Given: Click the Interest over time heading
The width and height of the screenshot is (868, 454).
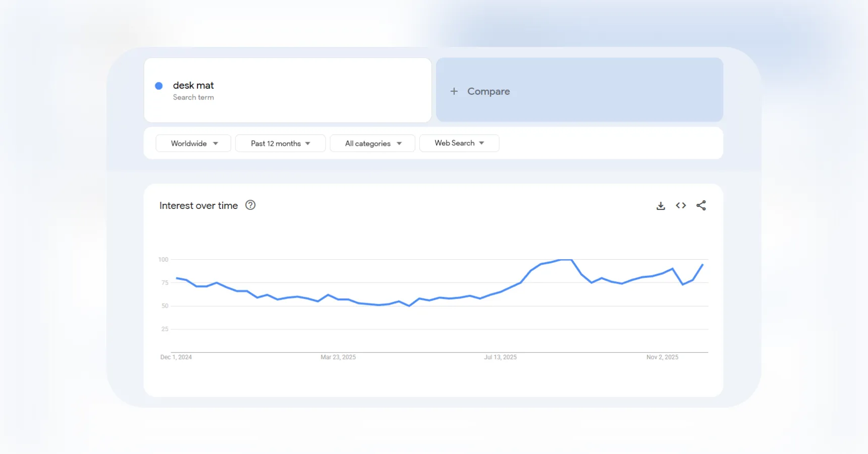Looking at the screenshot, I should tap(198, 205).
